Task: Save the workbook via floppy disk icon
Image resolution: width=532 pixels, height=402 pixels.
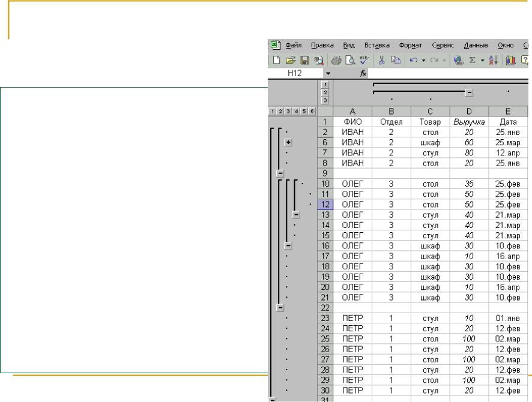Action: pyautogui.click(x=304, y=61)
